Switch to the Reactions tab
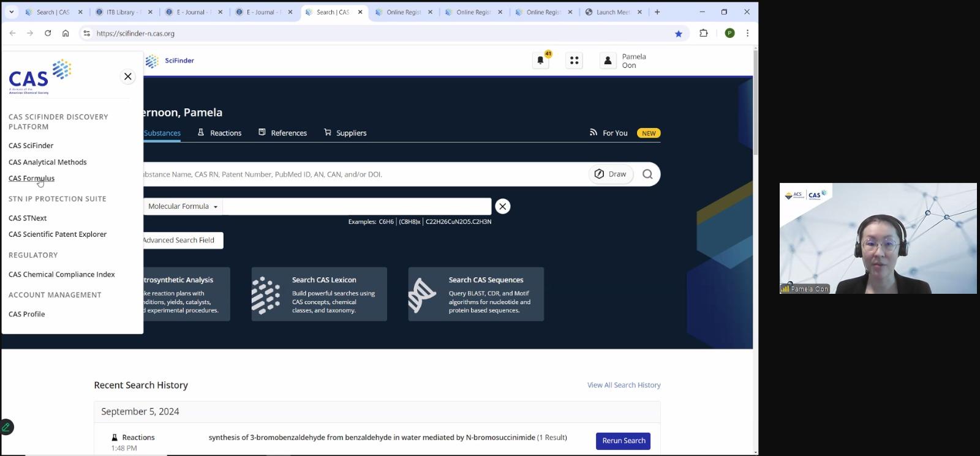980x456 pixels. tap(219, 133)
